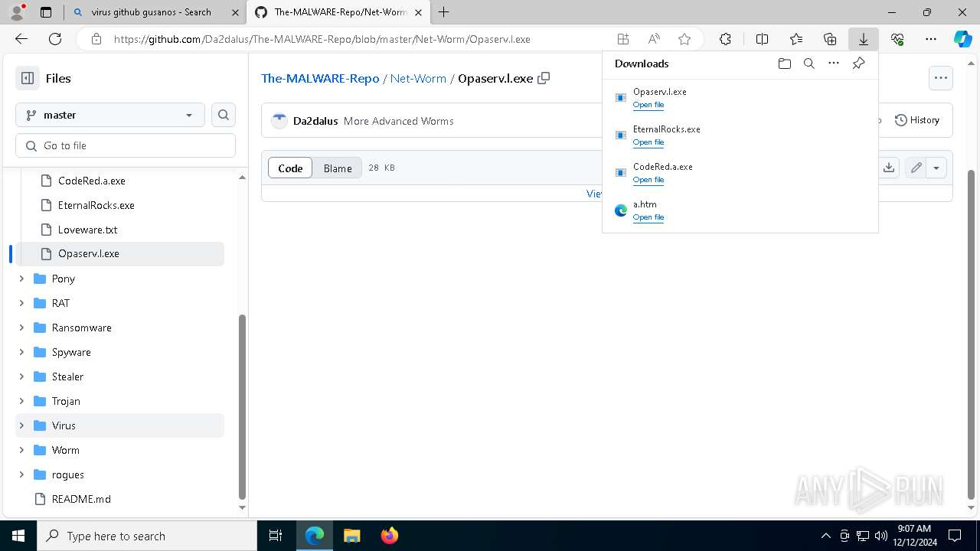
Task: Open file link under CodeRed.a.exe download
Action: tap(648, 180)
